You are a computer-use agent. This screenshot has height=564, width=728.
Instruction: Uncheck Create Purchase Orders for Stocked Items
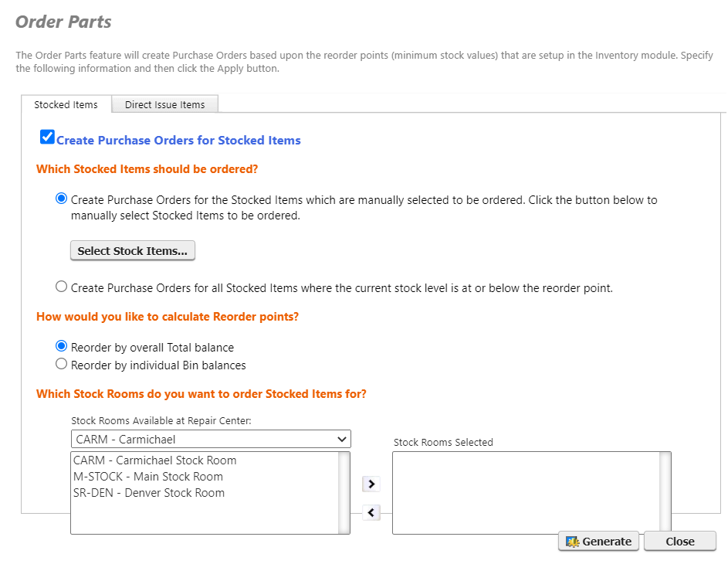tap(47, 137)
